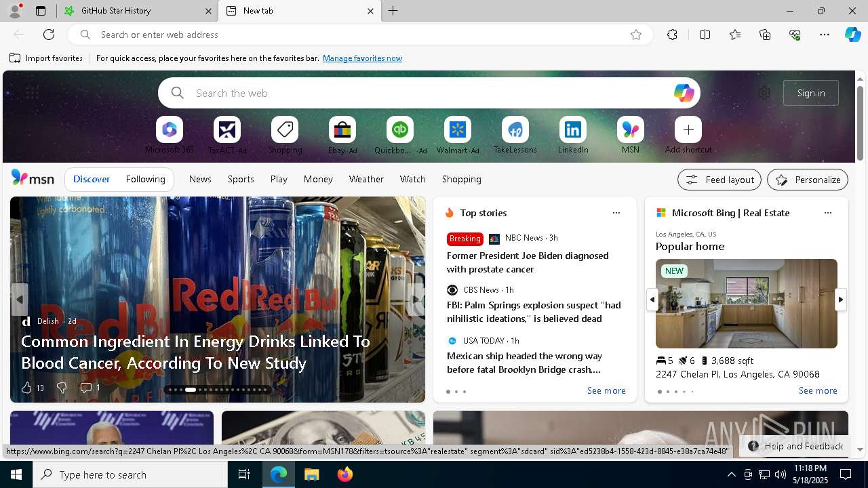This screenshot has width=868, height=488.
Task: Open Joe Biden prostate cancer headline
Action: [528, 262]
